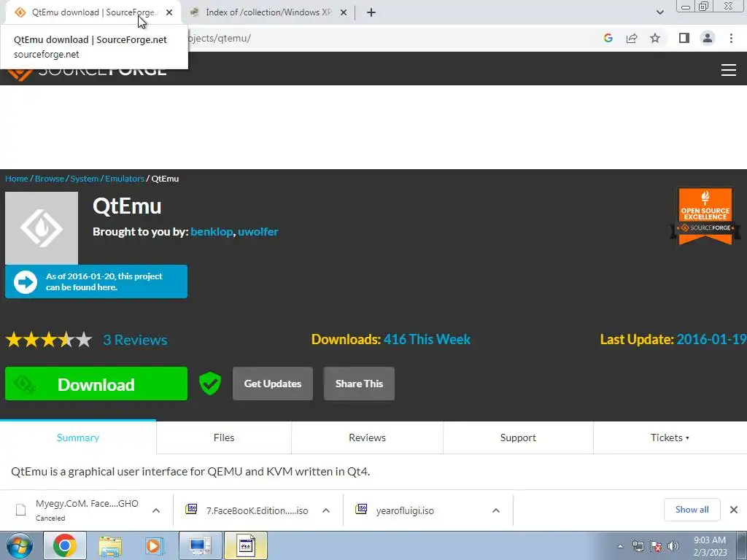Click the Open Source Excellence badge

point(705,216)
